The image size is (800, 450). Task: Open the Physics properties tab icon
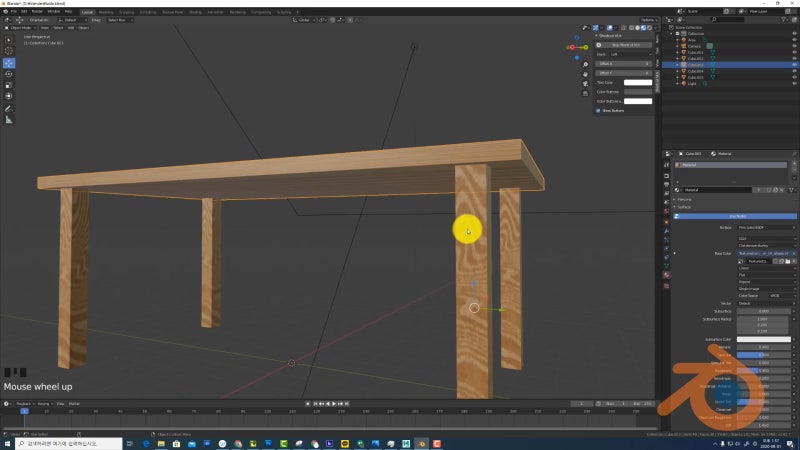point(666,248)
